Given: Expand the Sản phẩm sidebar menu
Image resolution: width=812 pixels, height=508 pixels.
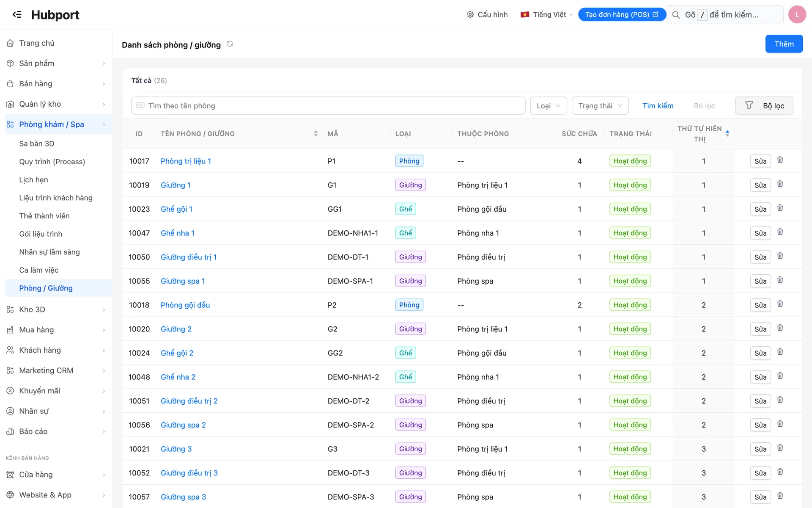Looking at the screenshot, I should point(56,63).
